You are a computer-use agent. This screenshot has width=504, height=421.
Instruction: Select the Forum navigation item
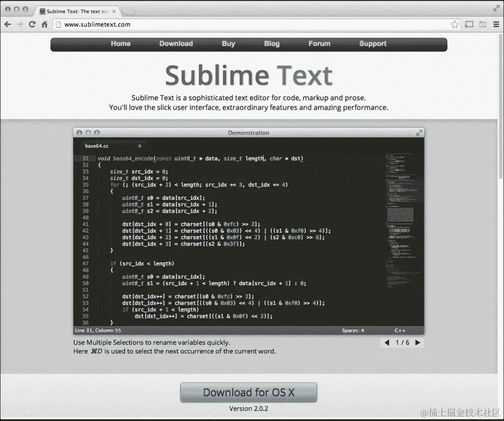pos(319,44)
